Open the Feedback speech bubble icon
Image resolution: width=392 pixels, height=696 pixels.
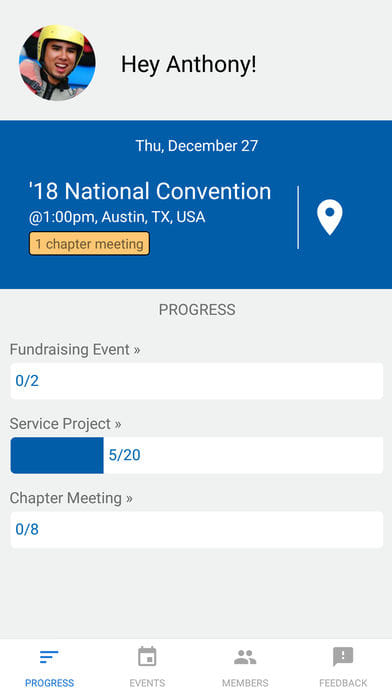pyautogui.click(x=343, y=657)
